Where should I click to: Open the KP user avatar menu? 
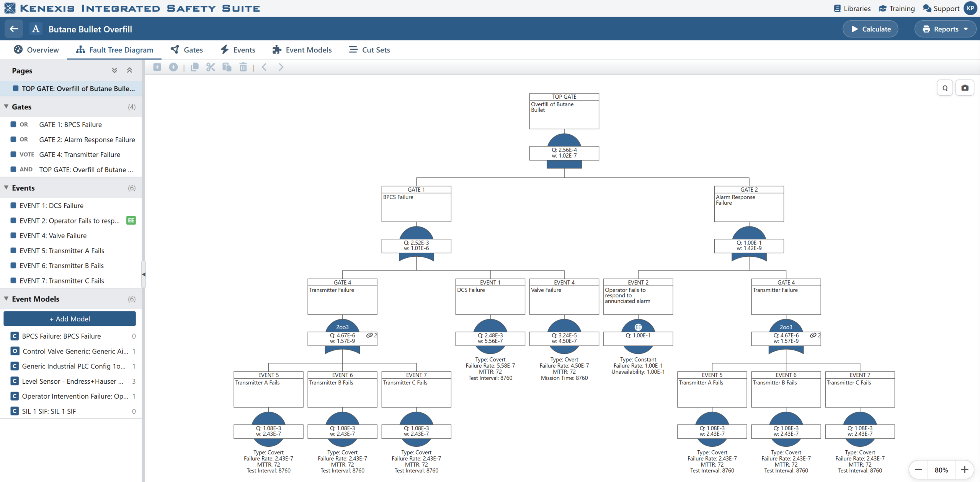coord(970,8)
